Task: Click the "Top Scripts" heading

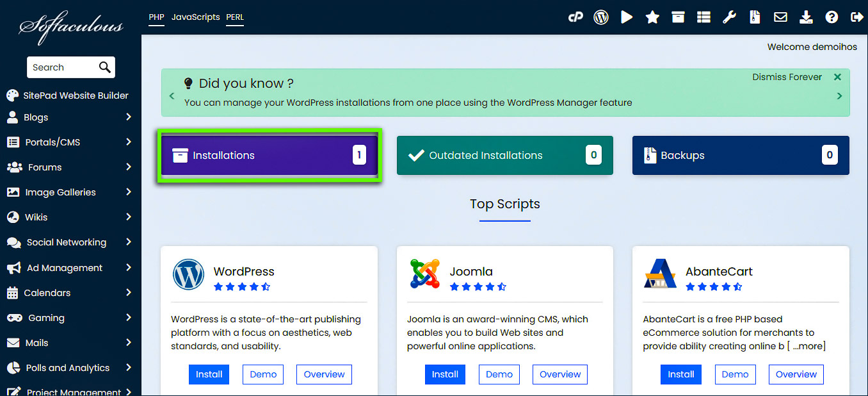Action: [505, 204]
